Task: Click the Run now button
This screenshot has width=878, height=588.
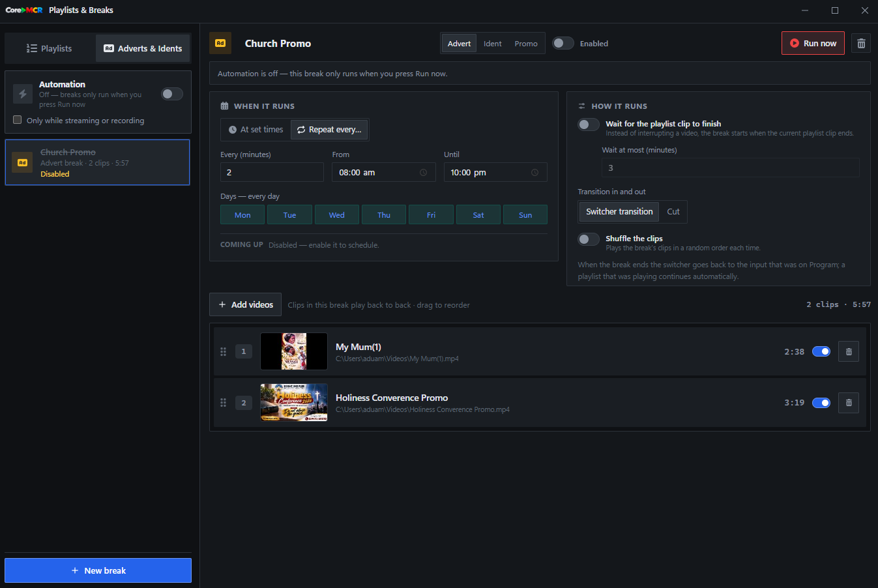Action: (x=813, y=43)
